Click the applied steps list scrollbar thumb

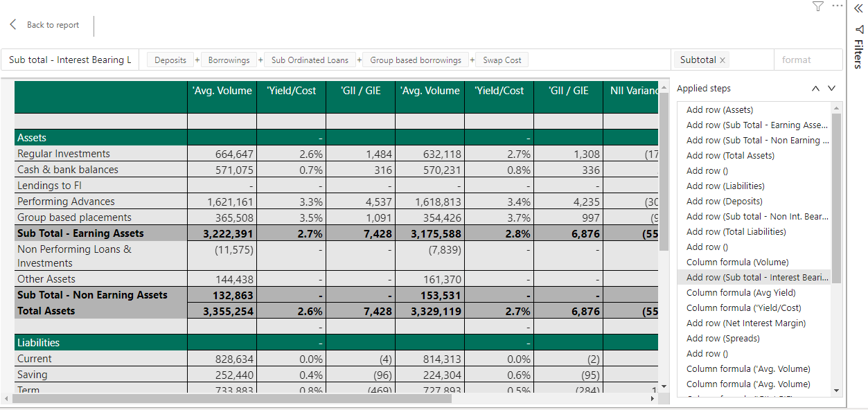pyautogui.click(x=837, y=198)
